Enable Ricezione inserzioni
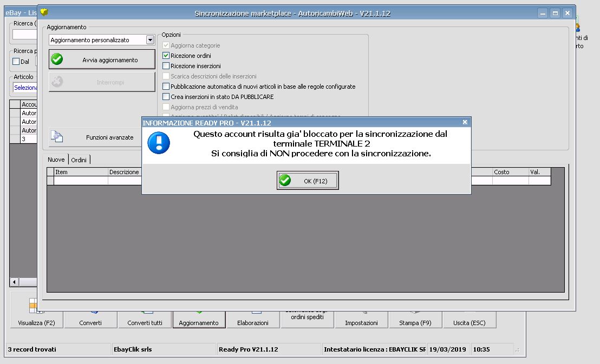600x364 pixels. [166, 66]
